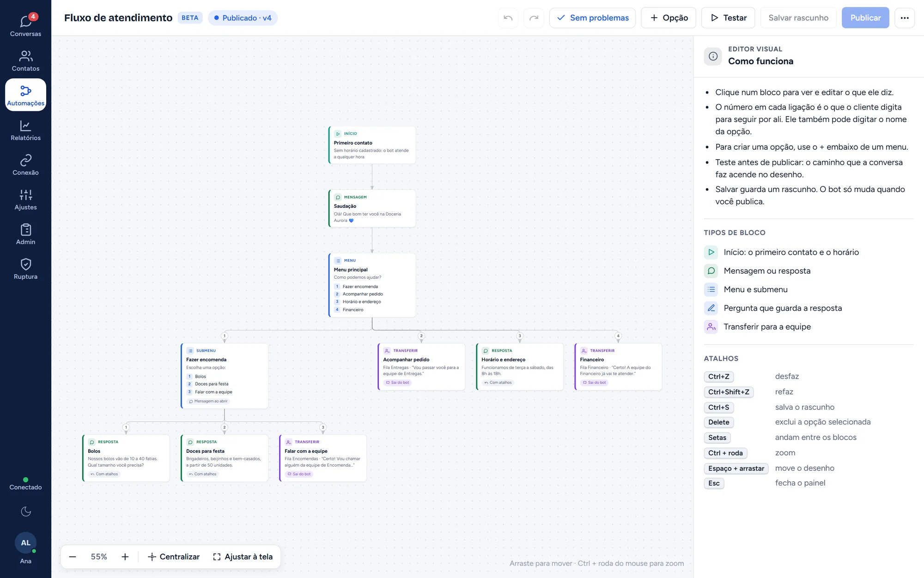The width and height of the screenshot is (924, 578).
Task: Select the Saudação message block
Action: 372,208
